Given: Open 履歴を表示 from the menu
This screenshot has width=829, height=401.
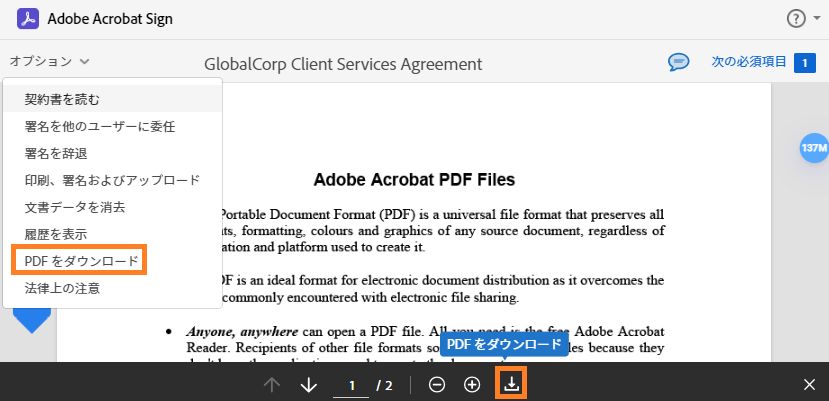Looking at the screenshot, I should click(112, 234).
